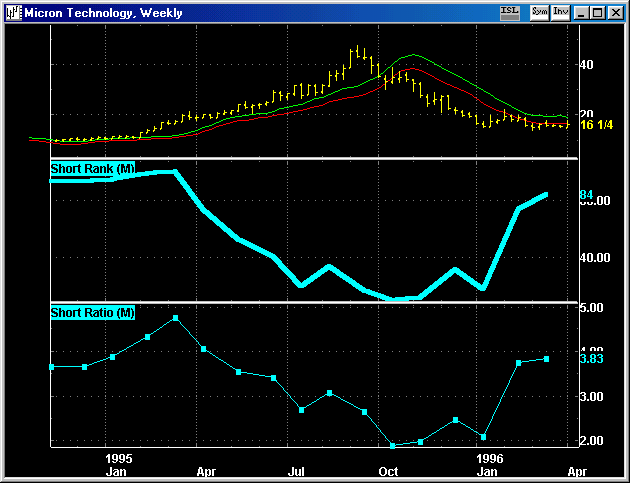630x483 pixels.
Task: Click the 3.83 Short Ratio current value
Action: 591,359
